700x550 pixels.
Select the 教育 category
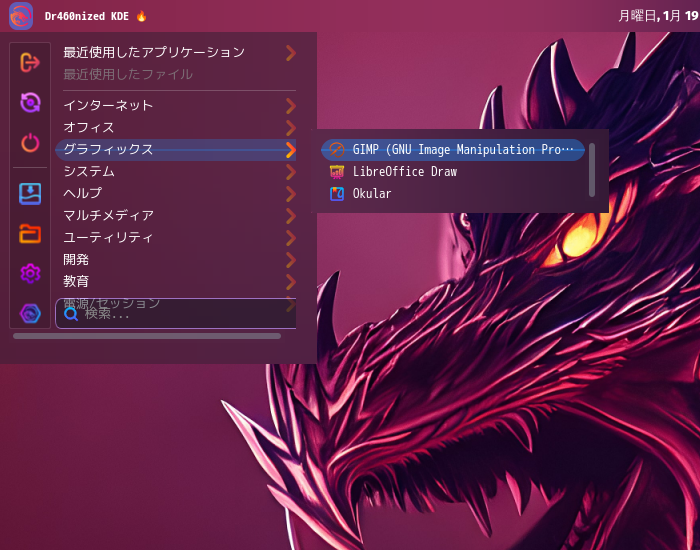click(175, 281)
